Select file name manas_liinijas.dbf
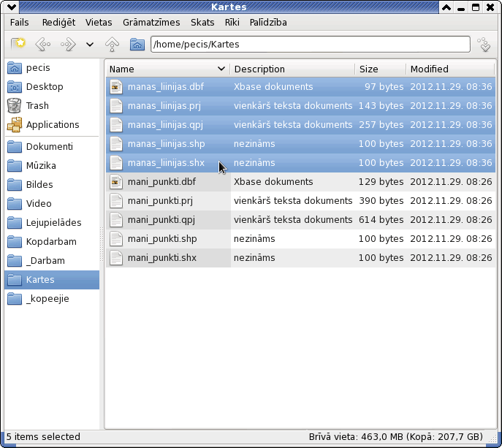The height and width of the screenshot is (448, 502). coord(166,87)
